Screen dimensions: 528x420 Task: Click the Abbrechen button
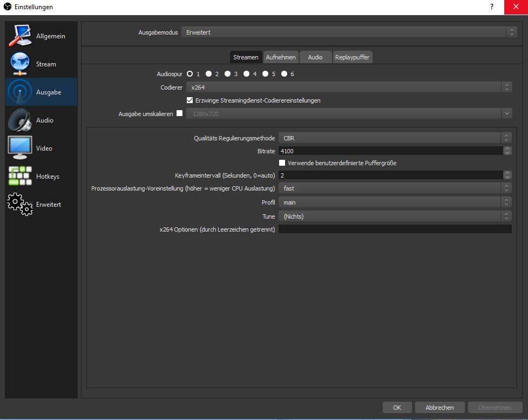click(439, 408)
